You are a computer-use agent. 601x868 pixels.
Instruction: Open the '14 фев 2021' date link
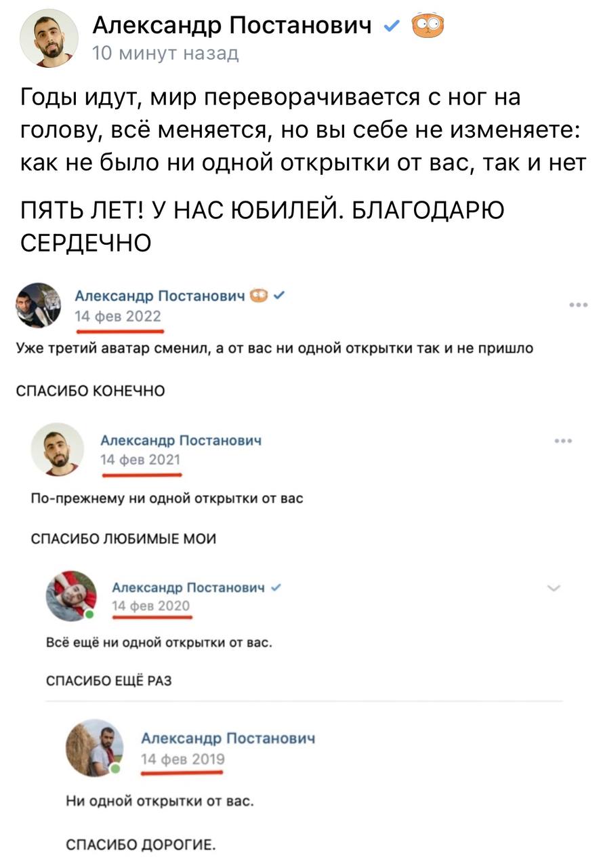pos(140,460)
